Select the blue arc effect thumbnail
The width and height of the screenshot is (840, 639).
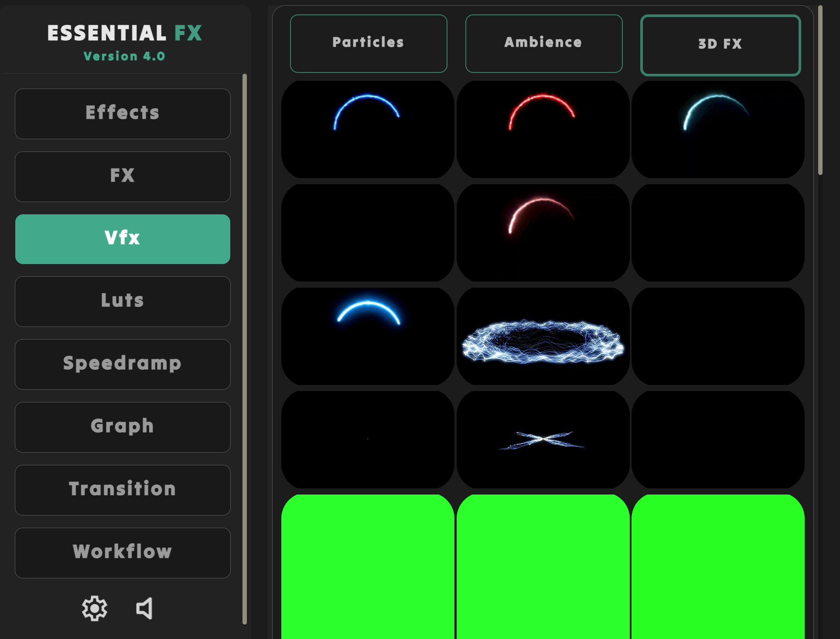click(368, 129)
